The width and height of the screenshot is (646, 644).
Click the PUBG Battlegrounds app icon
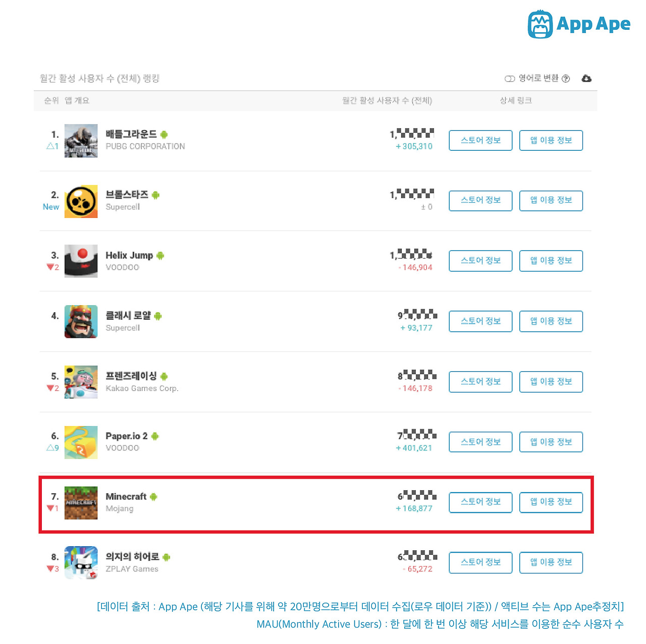pos(81,141)
